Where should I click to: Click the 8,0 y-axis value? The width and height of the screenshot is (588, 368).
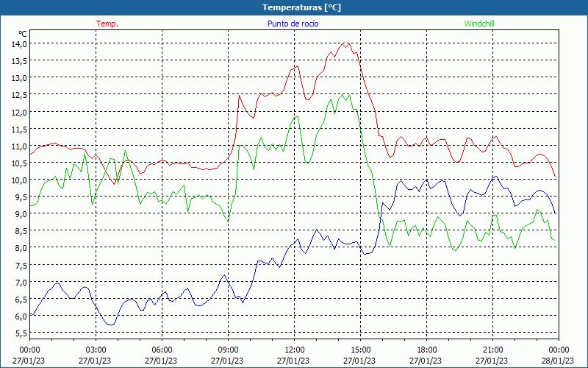pyautogui.click(x=21, y=247)
